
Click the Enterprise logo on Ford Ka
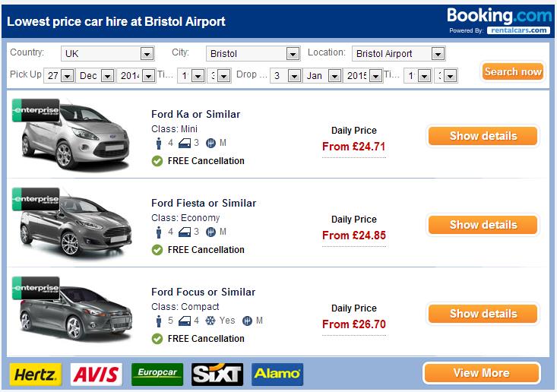point(36,110)
